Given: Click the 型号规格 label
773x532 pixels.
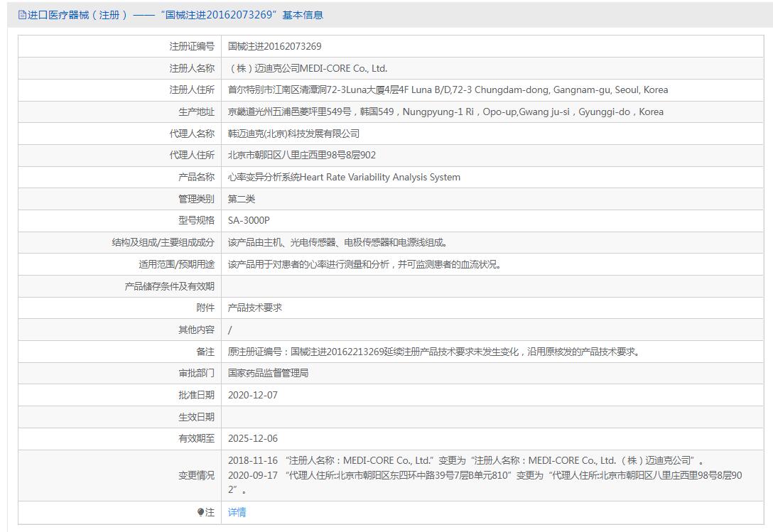Looking at the screenshot, I should pos(196,220).
